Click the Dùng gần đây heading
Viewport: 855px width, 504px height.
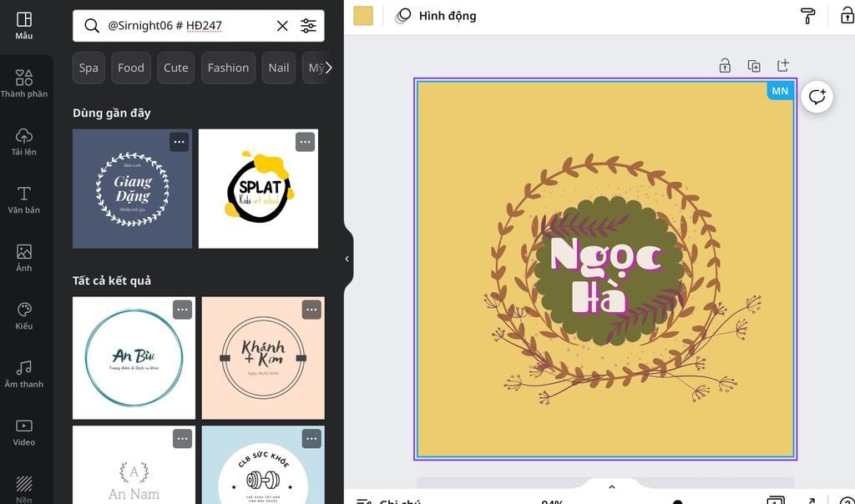[112, 113]
